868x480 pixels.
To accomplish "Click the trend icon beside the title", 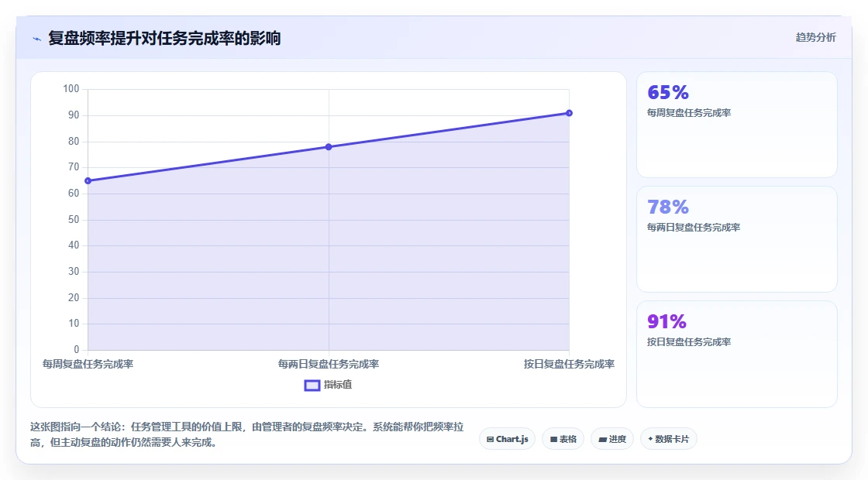I will 37,39.
